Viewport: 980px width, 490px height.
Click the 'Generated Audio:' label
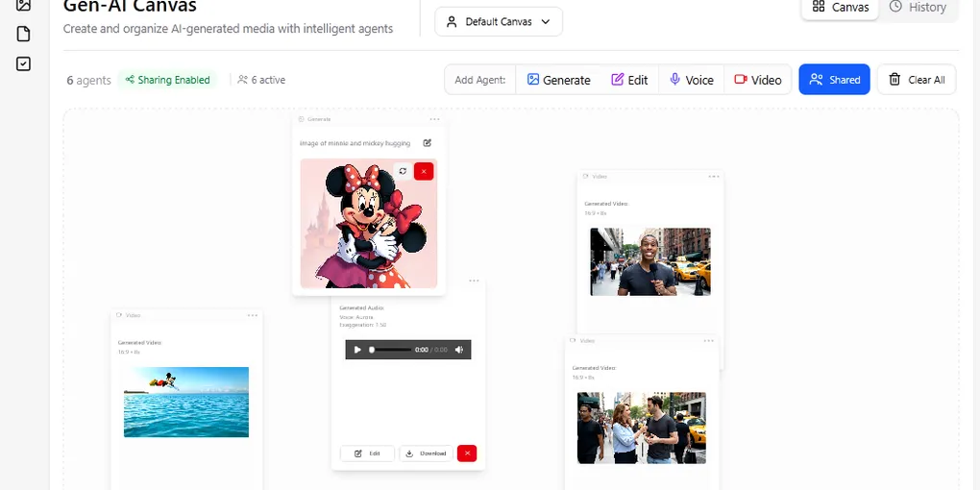coord(362,308)
